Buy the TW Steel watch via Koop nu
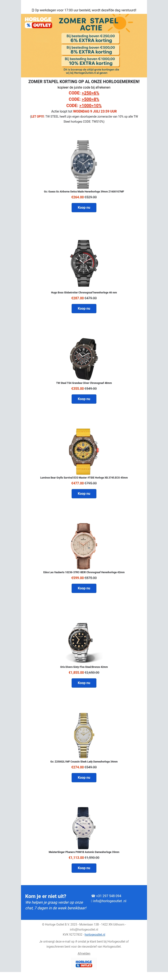Screen dimensions: 168x980 pyautogui.click(x=84, y=399)
